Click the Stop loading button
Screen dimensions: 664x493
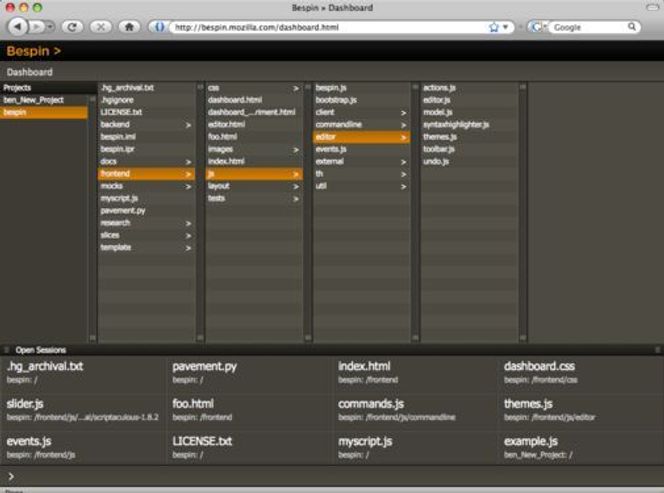(x=101, y=27)
